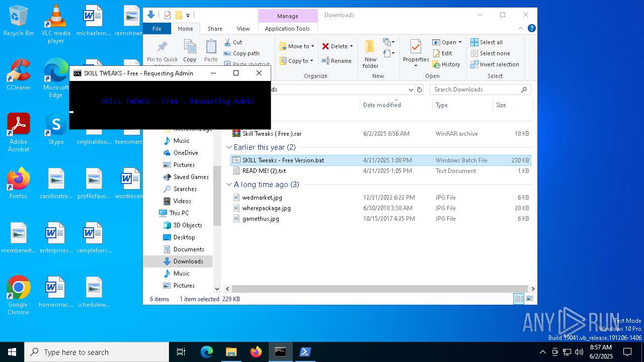644x362 pixels.
Task: Open the Delete dropdown arrow
Action: coord(351,46)
